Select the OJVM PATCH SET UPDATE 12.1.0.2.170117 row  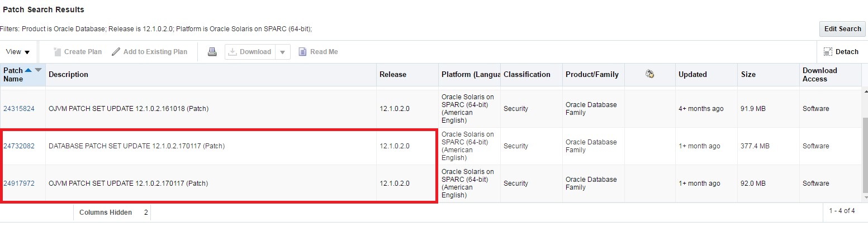pos(211,183)
